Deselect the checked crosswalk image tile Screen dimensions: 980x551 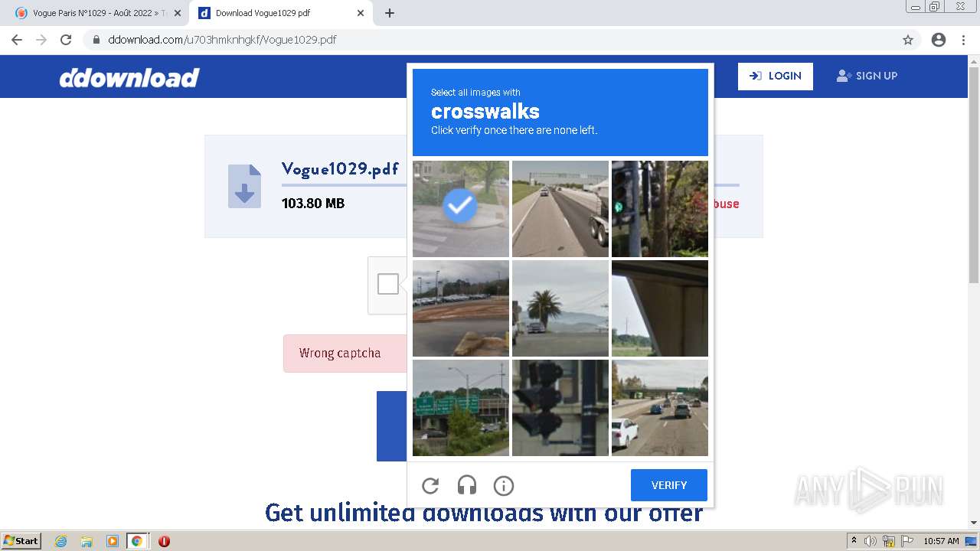[x=461, y=208]
